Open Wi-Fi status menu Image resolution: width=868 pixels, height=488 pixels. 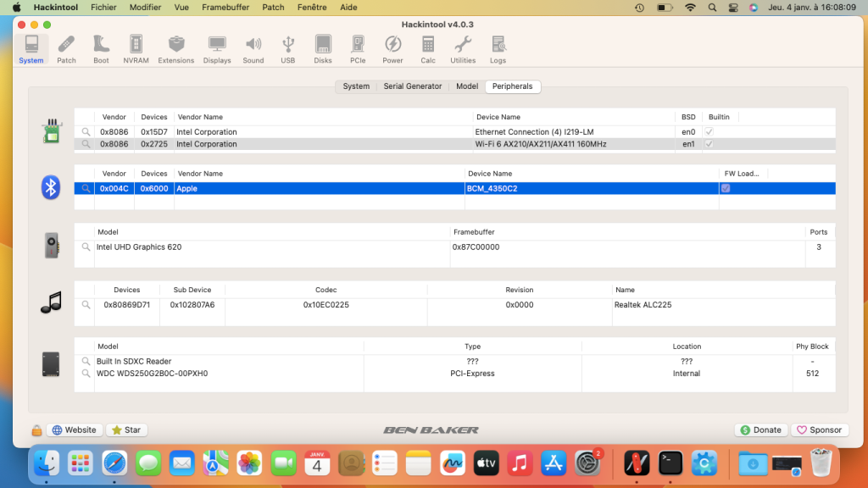690,7
